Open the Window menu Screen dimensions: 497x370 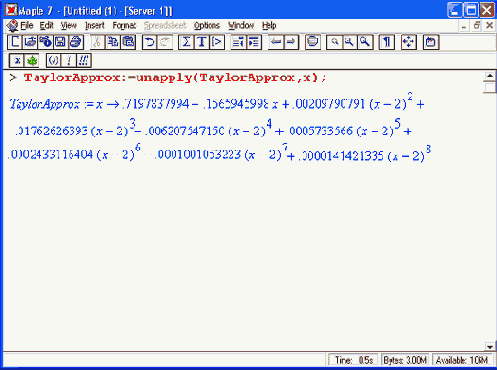click(x=241, y=26)
